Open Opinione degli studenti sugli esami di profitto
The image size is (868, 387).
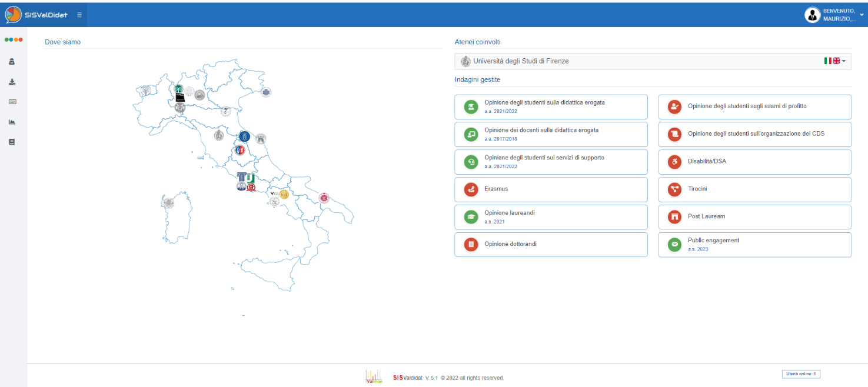point(754,106)
